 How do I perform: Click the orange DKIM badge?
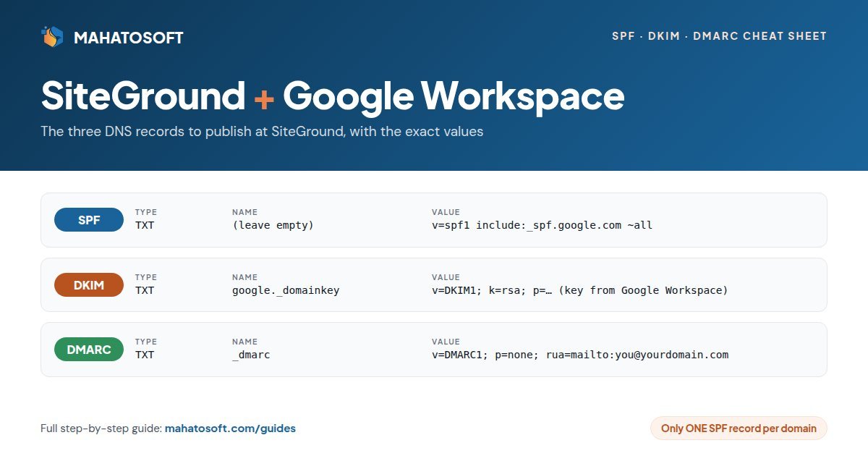click(x=89, y=285)
